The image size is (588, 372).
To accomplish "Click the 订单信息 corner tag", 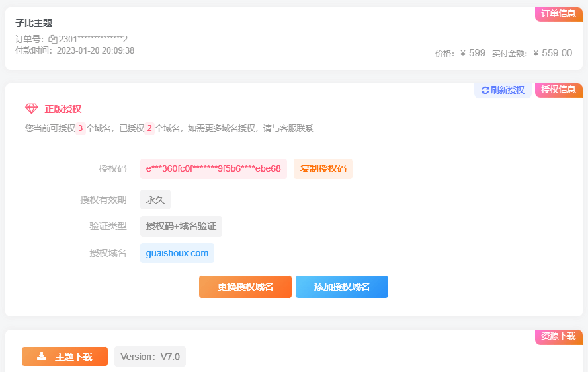I will pos(558,14).
